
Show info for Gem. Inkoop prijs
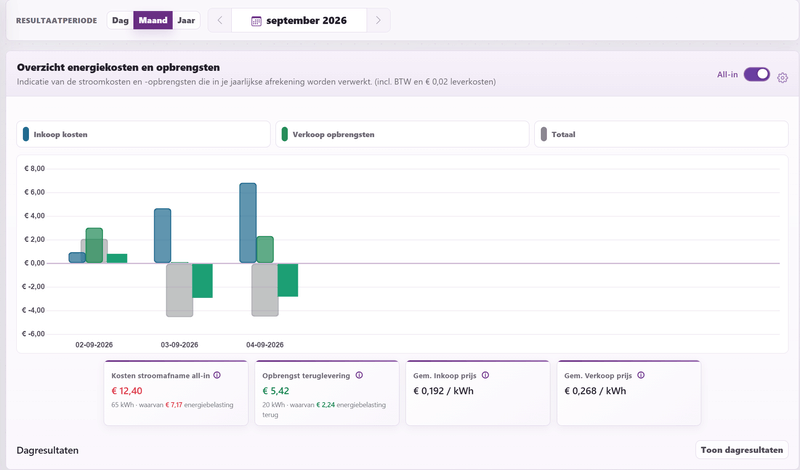[485, 375]
